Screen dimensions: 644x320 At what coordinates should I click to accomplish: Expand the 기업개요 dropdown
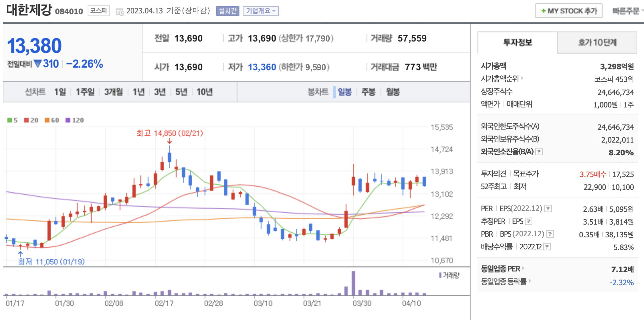pos(260,11)
